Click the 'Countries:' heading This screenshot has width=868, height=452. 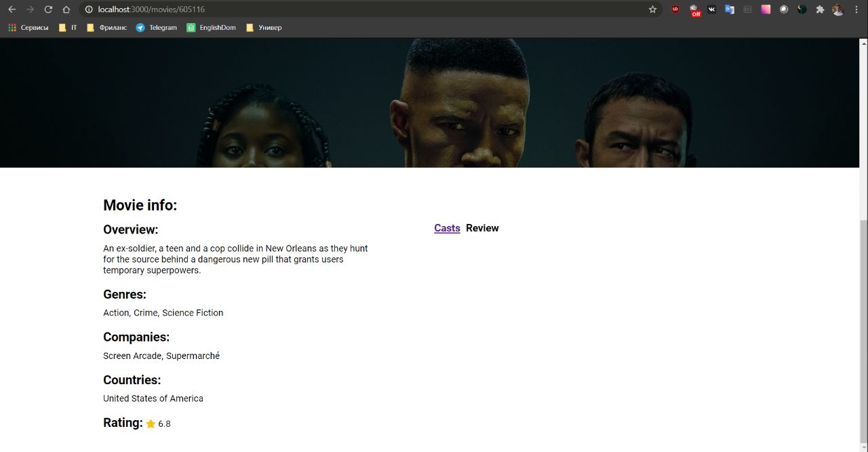pyautogui.click(x=132, y=380)
